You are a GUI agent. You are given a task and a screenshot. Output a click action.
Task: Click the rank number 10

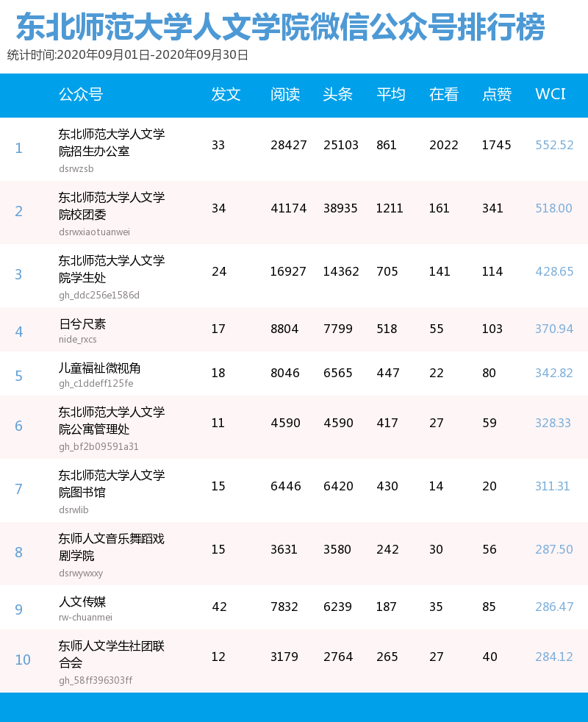[x=23, y=660]
